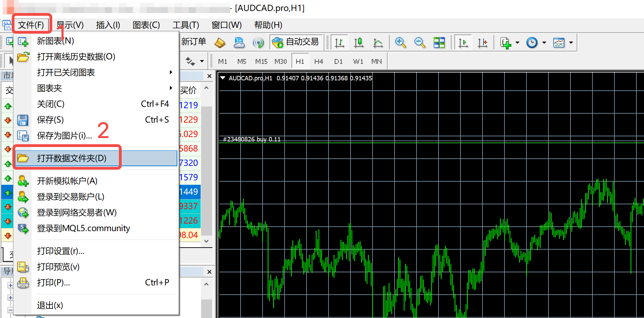Open the 工具(T) menu
Viewport: 644px width, 318px height.
(186, 25)
